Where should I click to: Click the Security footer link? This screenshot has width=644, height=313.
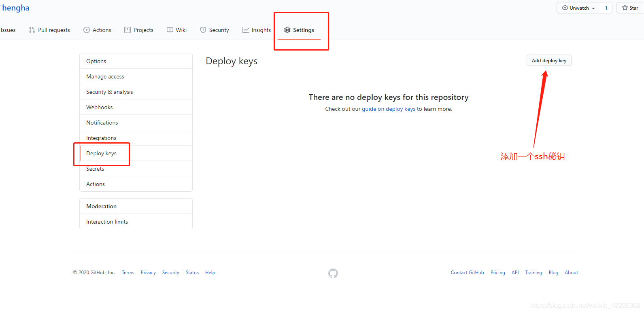pos(171,273)
